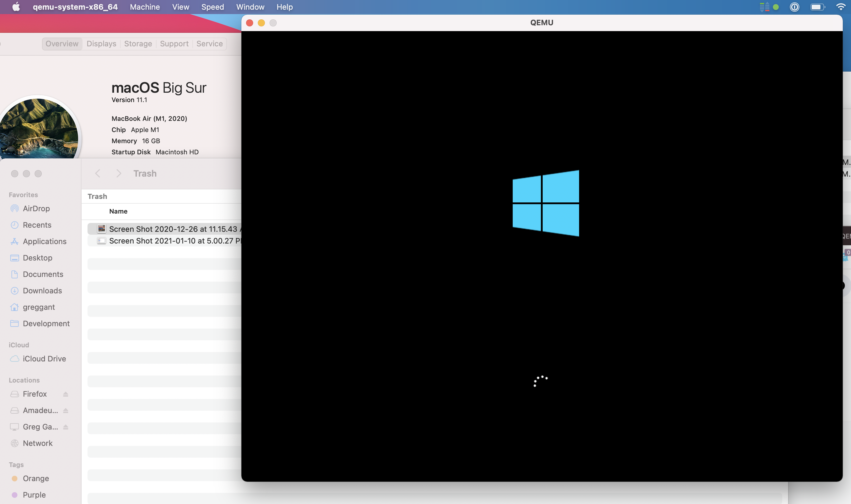851x504 pixels.
Task: Click the battery status icon
Action: tap(817, 7)
